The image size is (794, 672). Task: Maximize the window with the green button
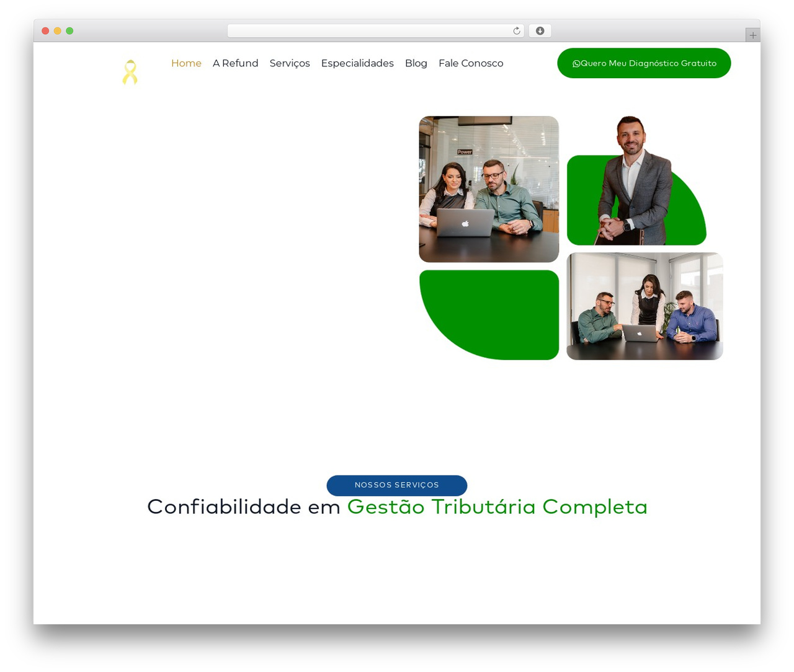coord(69,31)
